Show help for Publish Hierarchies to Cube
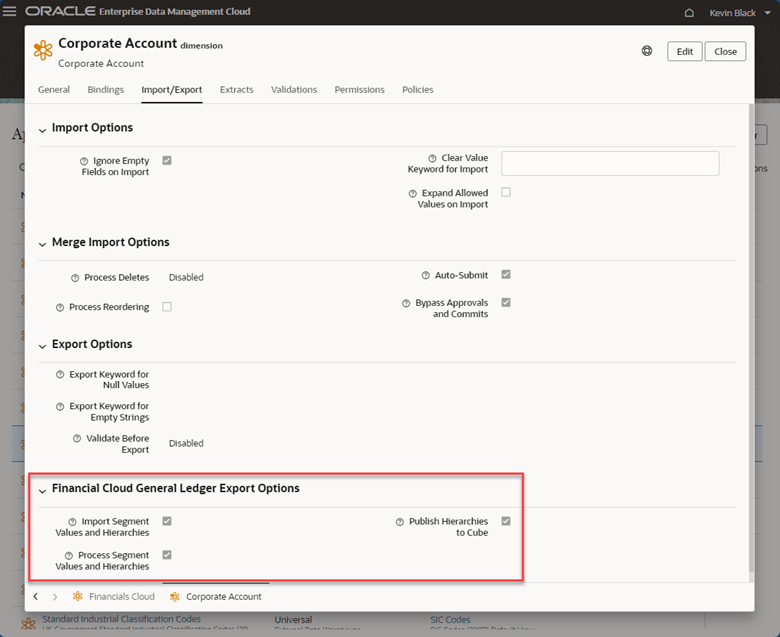Screen dimensions: 780x637 click(x=399, y=522)
